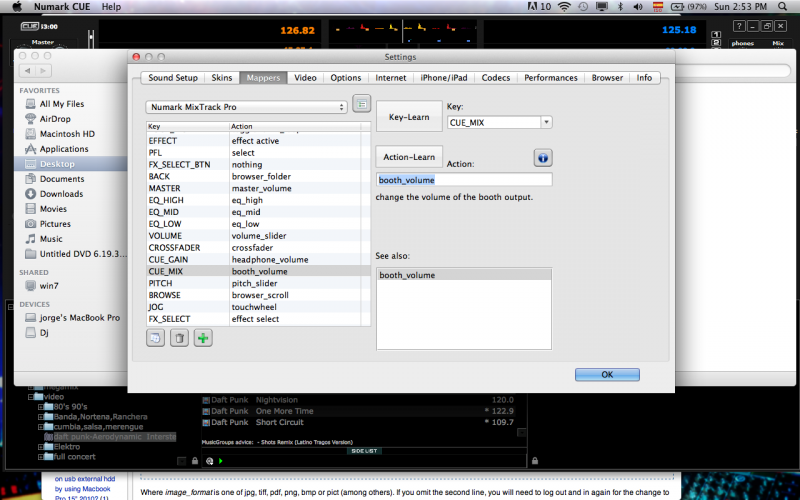Open the Codecs tab

point(495,77)
